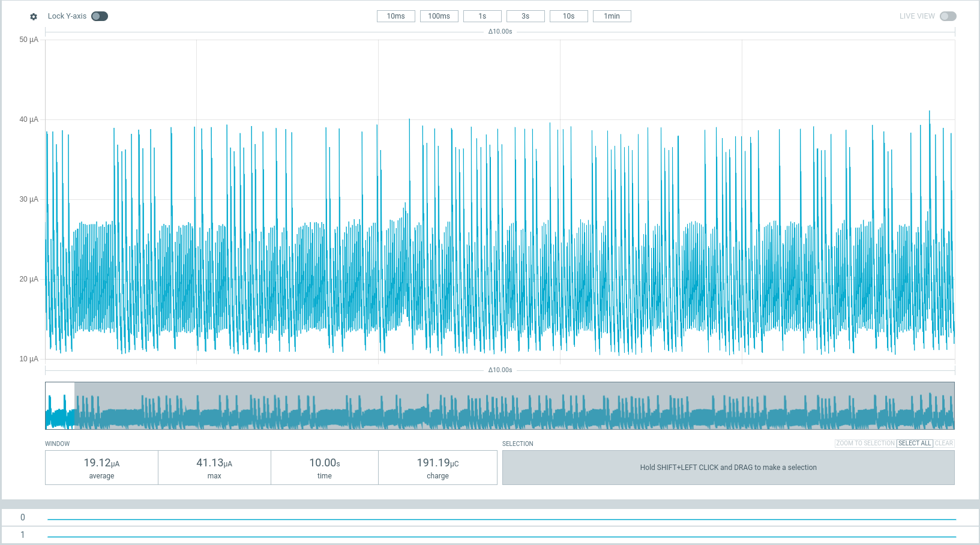980x545 pixels.
Task: Choose the 1s time span button
Action: [x=482, y=16]
